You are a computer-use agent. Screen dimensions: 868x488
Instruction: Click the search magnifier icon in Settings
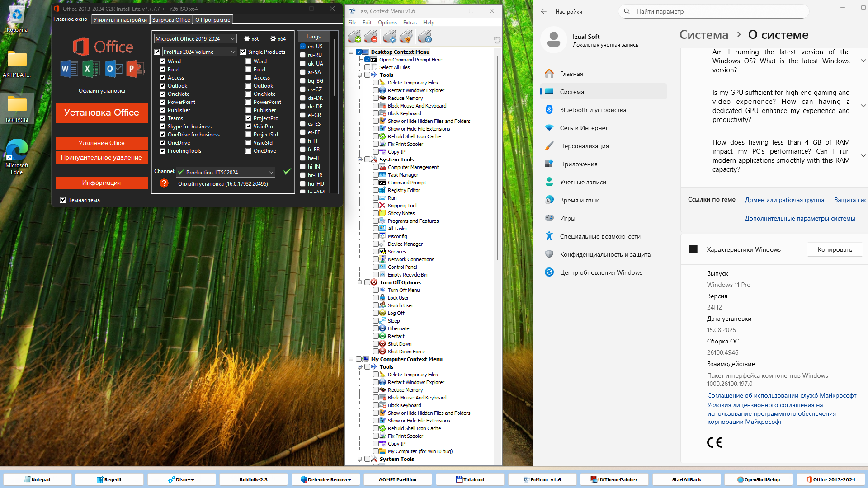point(627,11)
